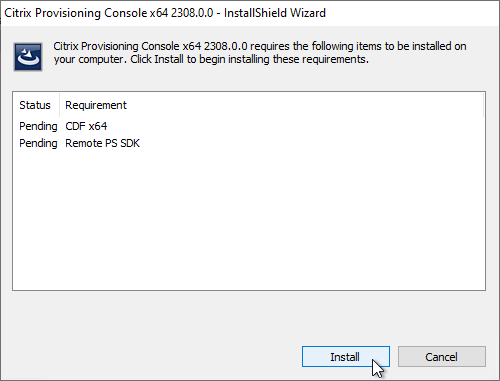Click the divider between Status and Requirement headers
The width and height of the screenshot is (500, 381).
point(60,105)
